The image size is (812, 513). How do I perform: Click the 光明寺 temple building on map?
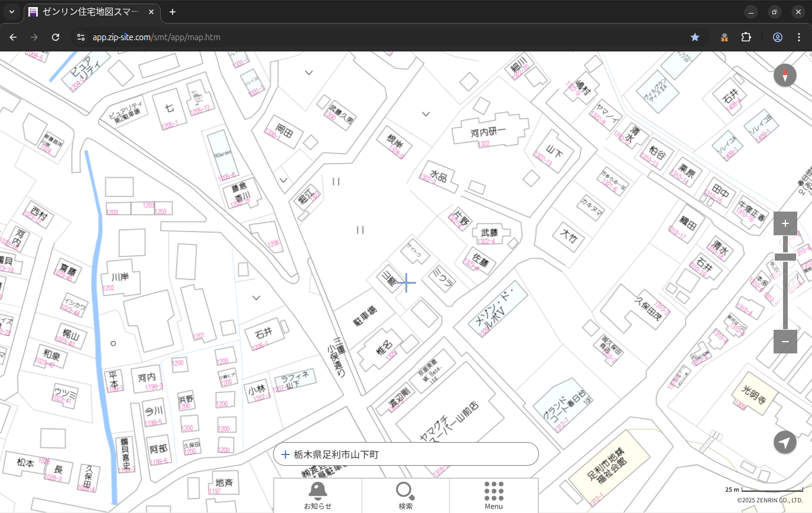click(748, 392)
